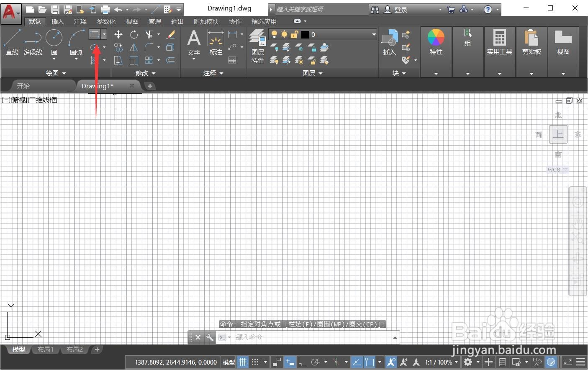
Task: Switch to the 布局1 layout tab
Action: [46, 349]
